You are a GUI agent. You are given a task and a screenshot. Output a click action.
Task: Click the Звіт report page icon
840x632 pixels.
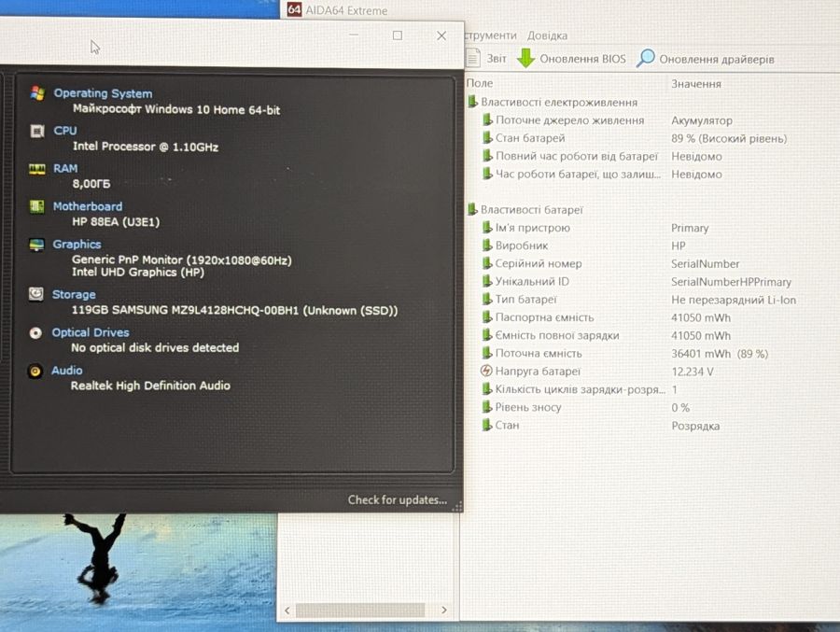click(472, 58)
